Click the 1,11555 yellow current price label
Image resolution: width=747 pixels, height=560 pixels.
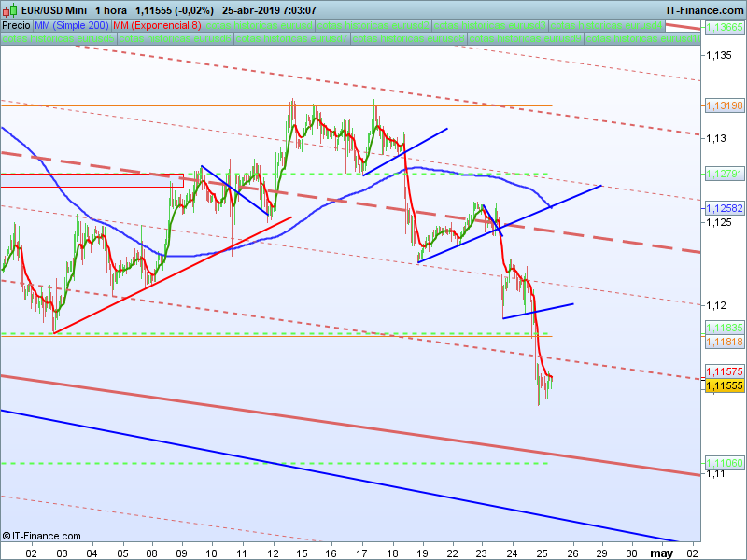725,385
